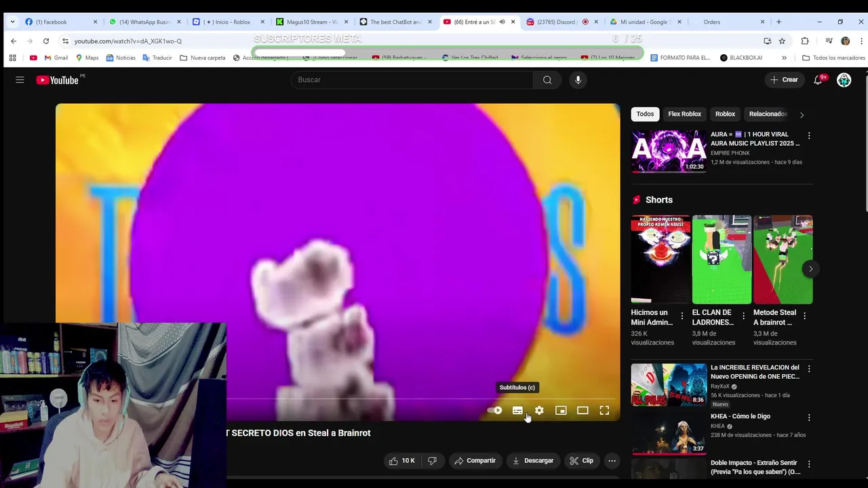This screenshot has width=868, height=488.
Task: Open options for Hicimos un Mini Admin
Action: tap(682, 316)
